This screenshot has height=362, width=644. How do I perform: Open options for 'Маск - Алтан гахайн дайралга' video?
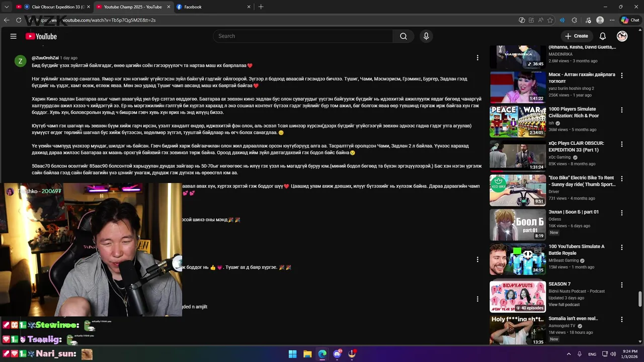coord(622,75)
